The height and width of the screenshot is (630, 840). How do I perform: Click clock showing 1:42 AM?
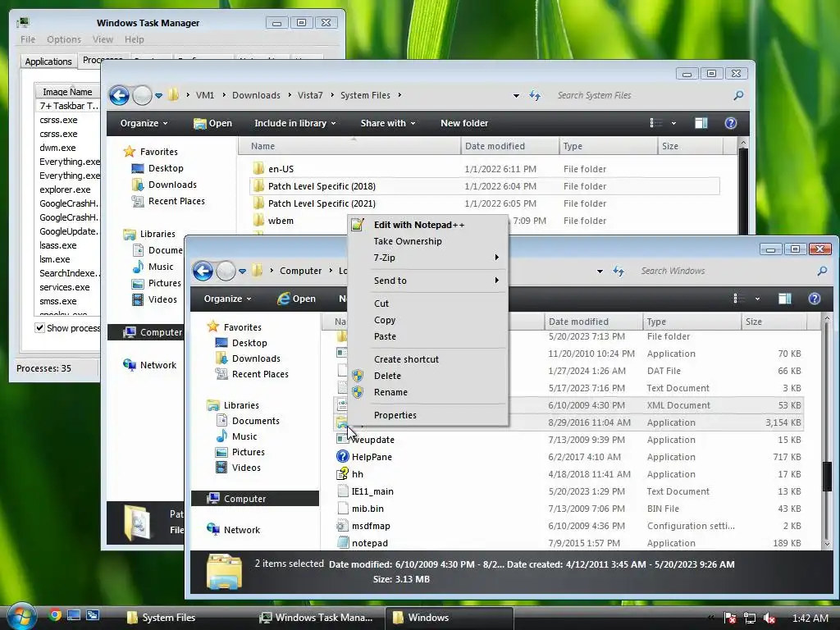click(810, 619)
